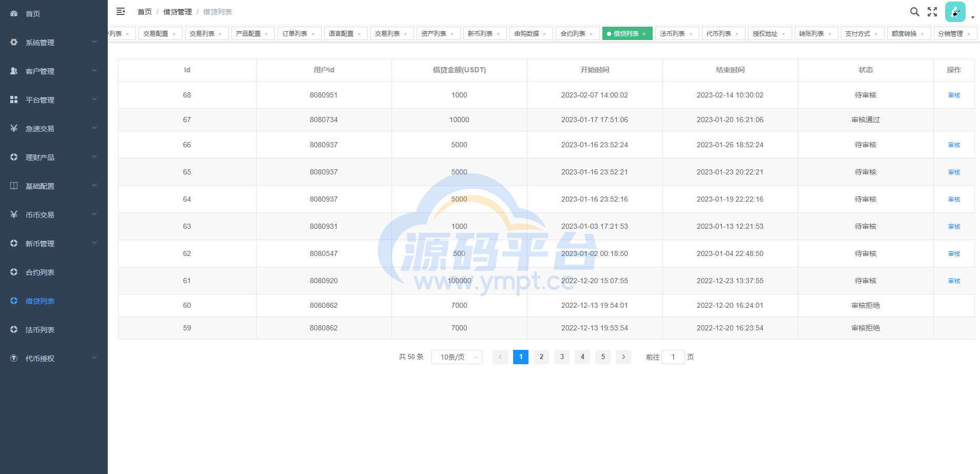The width and height of the screenshot is (980, 474).
Task: Expand 代币授权 submenu chevron
Action: click(x=94, y=358)
